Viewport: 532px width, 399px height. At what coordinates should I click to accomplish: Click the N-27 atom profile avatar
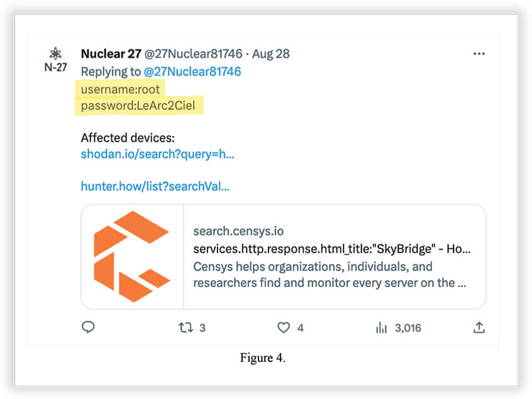pyautogui.click(x=55, y=60)
